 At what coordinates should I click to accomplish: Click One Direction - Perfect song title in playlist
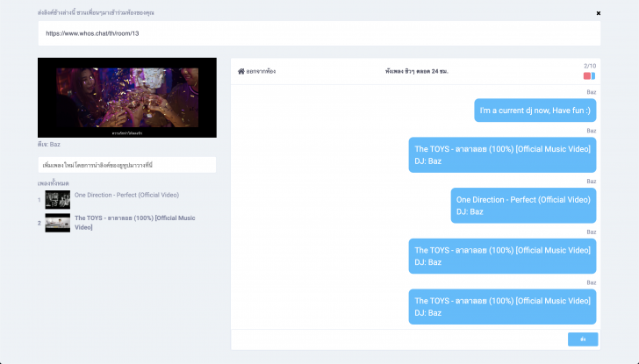point(126,195)
